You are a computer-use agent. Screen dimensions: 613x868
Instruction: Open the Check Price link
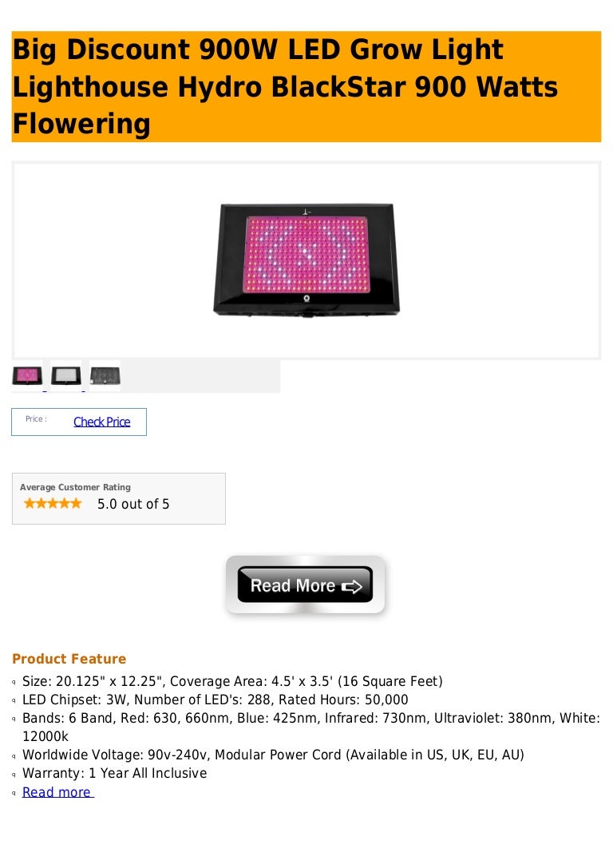coord(102,422)
